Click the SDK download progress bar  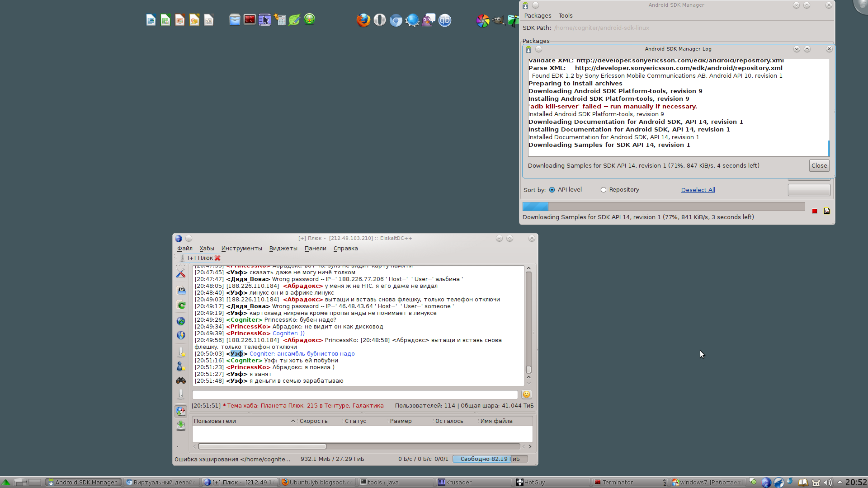[663, 206]
